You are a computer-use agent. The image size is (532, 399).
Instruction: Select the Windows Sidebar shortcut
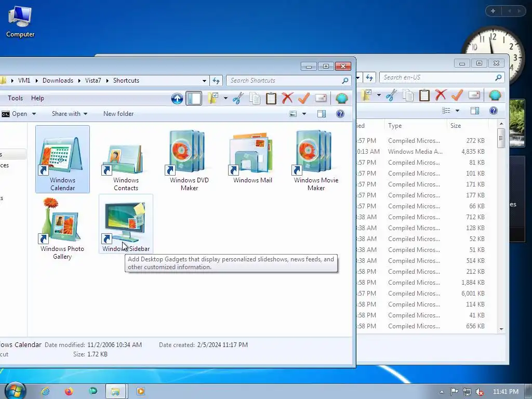[x=126, y=224]
